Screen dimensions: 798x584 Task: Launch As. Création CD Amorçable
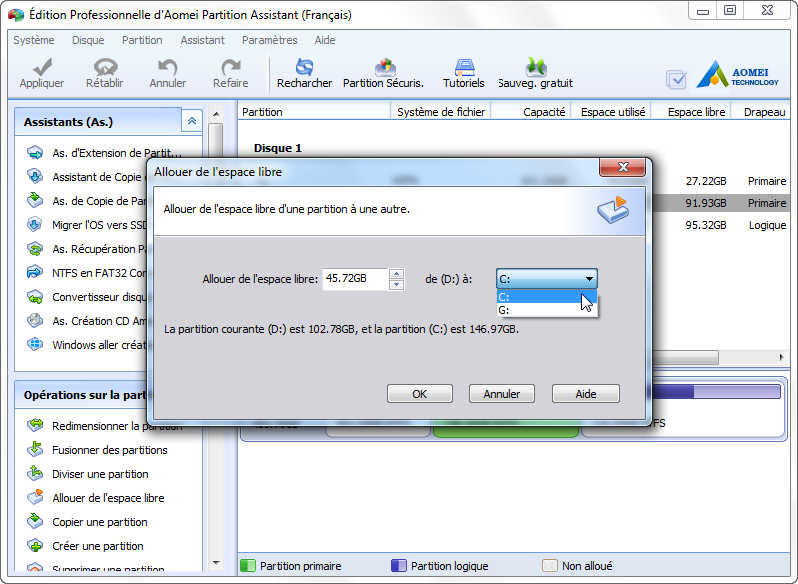tap(87, 321)
